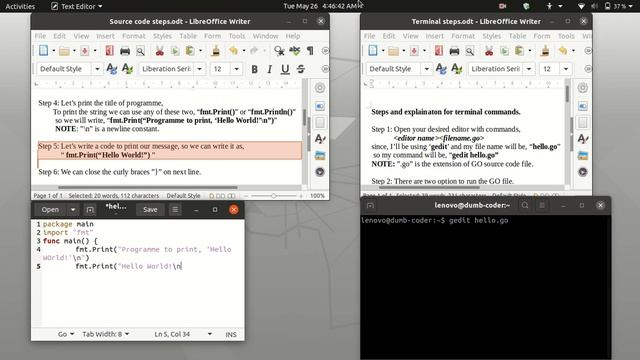The image size is (640, 360).
Task: Click Copy icon in Source code steps window
Action: [x=175, y=51]
